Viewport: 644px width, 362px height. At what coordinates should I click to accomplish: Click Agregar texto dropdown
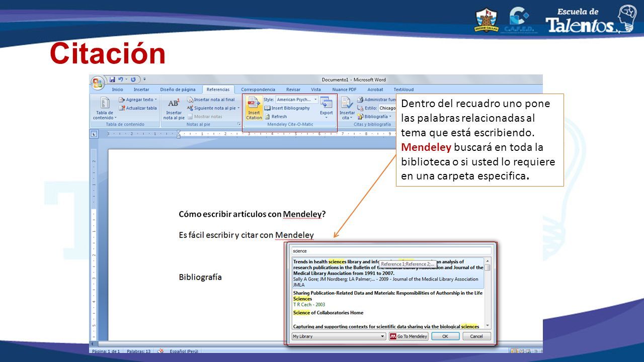(138, 100)
